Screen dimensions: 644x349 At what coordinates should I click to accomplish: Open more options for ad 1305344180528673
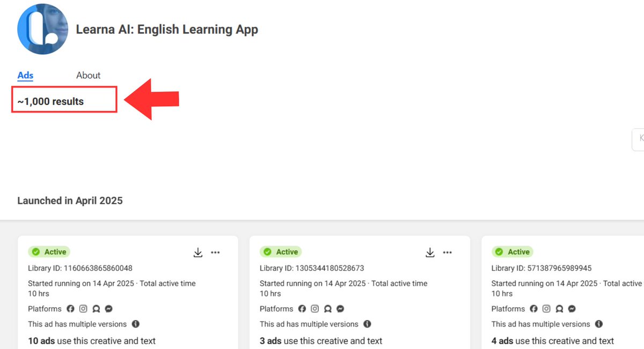point(447,253)
